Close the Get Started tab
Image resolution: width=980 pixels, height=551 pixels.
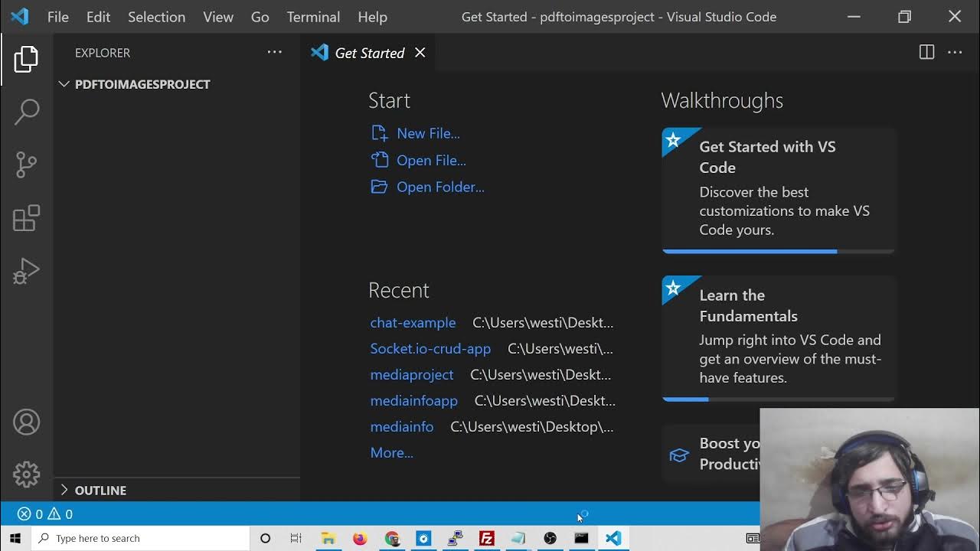click(420, 52)
